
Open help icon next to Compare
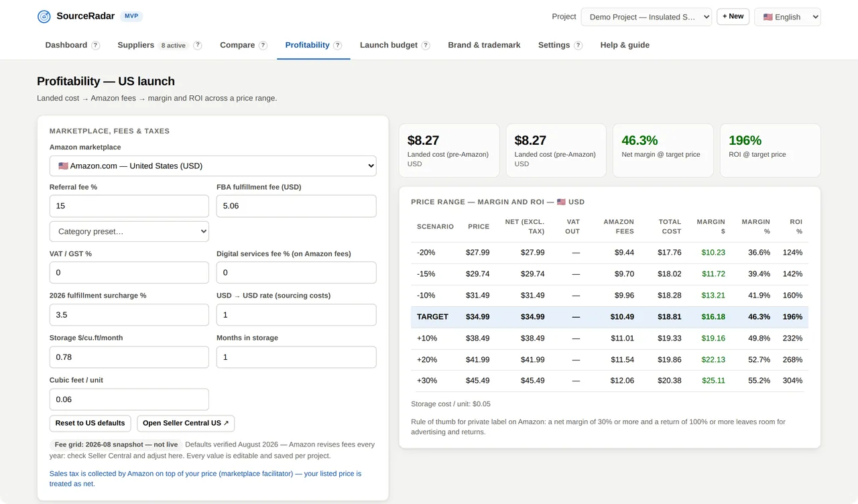tap(263, 46)
